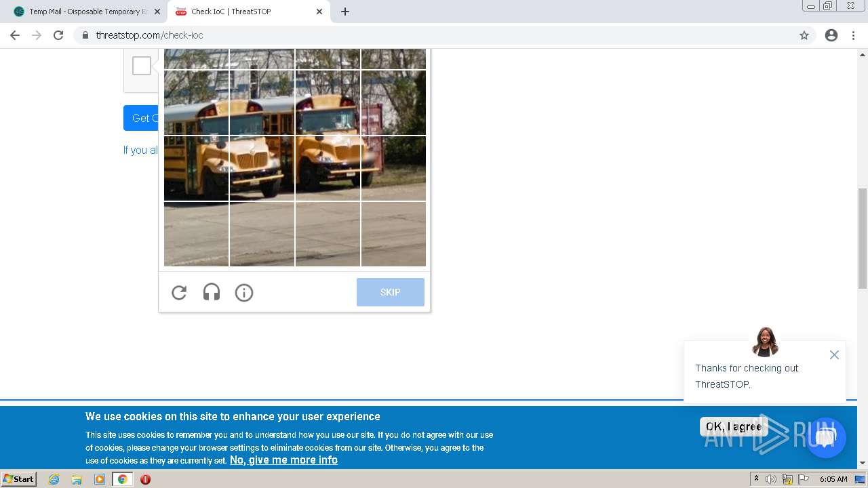The width and height of the screenshot is (868, 488).
Task: Close the Check IoC tab
Action: coord(319,12)
